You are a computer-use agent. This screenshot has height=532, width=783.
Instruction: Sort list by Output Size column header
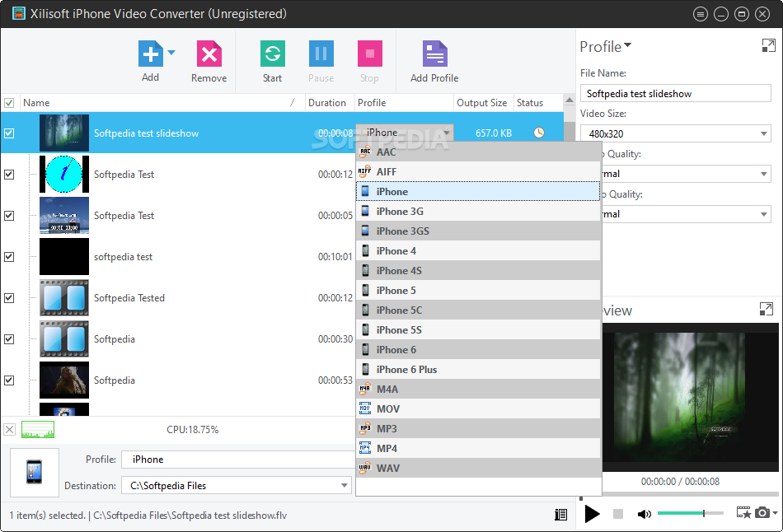click(x=483, y=103)
